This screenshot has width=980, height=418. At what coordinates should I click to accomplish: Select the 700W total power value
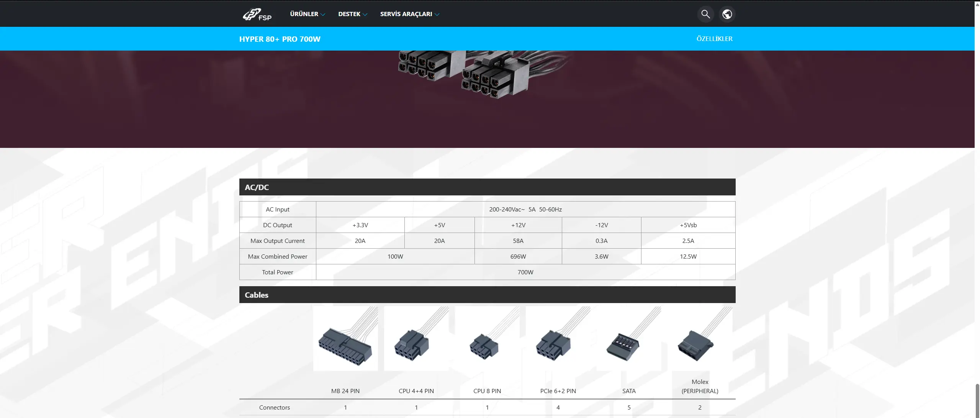tap(525, 272)
